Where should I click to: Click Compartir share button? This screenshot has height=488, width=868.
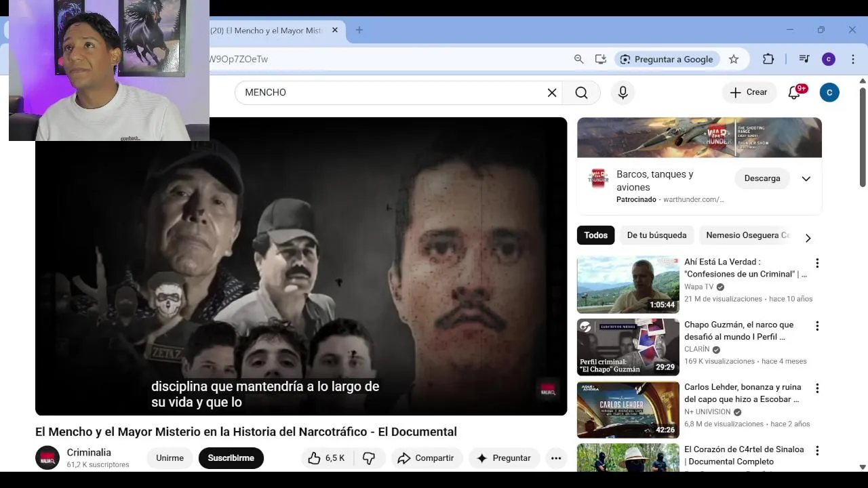[426, 458]
